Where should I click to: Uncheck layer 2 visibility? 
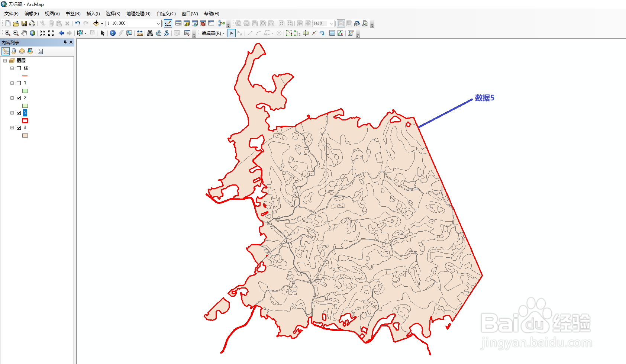click(x=19, y=98)
